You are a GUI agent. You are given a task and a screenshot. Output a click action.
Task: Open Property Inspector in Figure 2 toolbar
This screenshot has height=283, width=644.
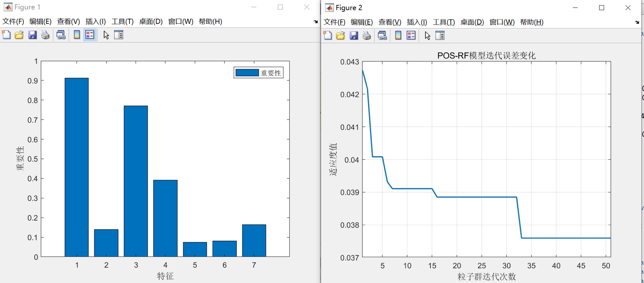click(x=440, y=36)
